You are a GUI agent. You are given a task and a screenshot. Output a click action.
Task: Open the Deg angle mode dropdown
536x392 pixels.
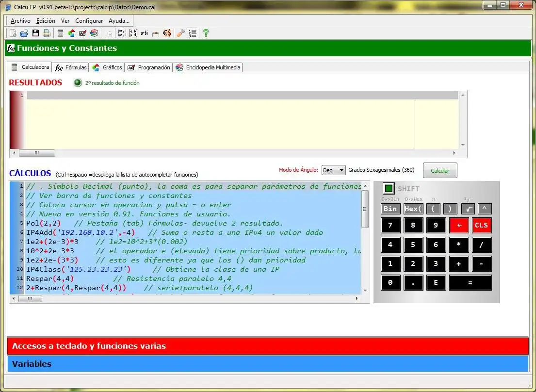click(x=333, y=170)
